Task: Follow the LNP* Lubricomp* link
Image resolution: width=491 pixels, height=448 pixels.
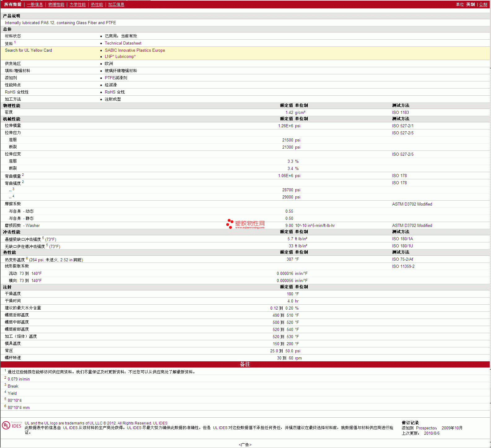Action: coord(120,57)
